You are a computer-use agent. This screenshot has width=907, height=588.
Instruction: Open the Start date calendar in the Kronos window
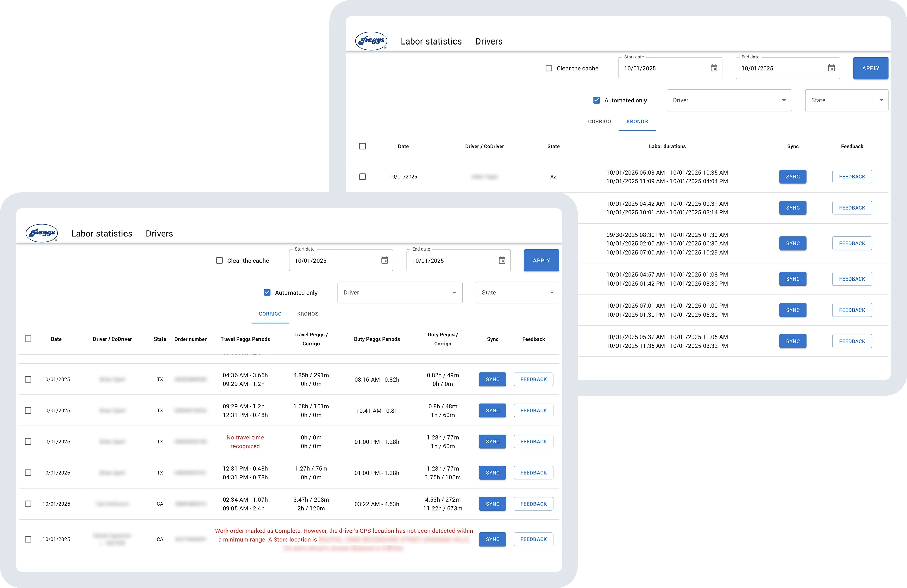coord(714,68)
